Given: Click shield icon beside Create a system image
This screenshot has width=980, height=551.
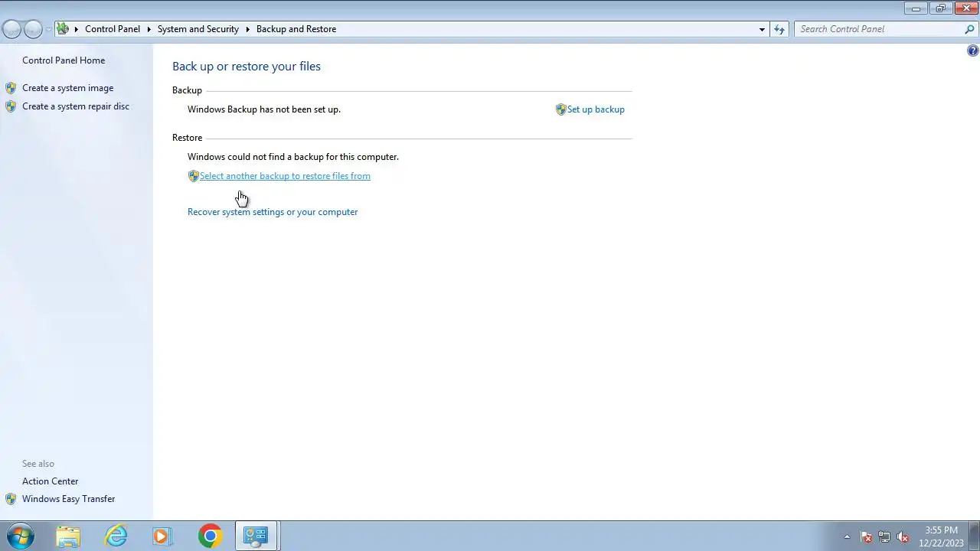Looking at the screenshot, I should (11, 88).
